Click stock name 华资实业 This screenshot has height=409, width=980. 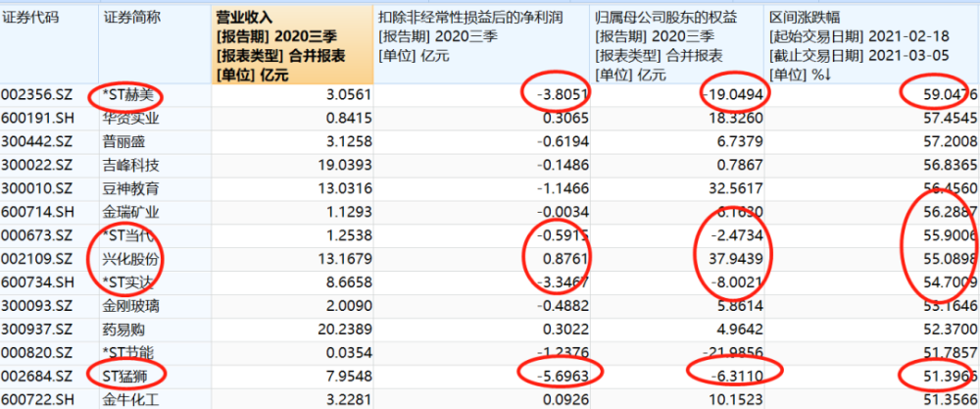[x=131, y=119]
